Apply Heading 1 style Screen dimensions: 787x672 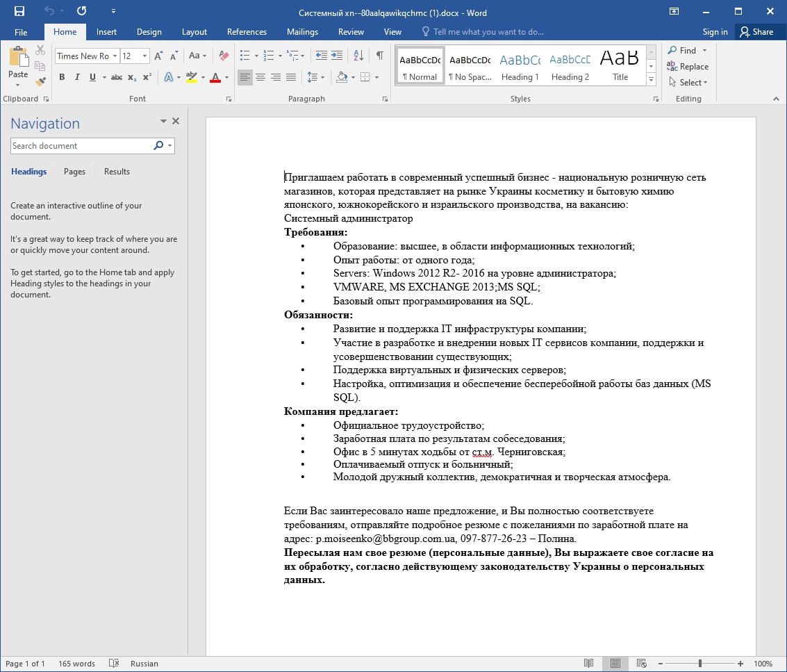click(520, 66)
